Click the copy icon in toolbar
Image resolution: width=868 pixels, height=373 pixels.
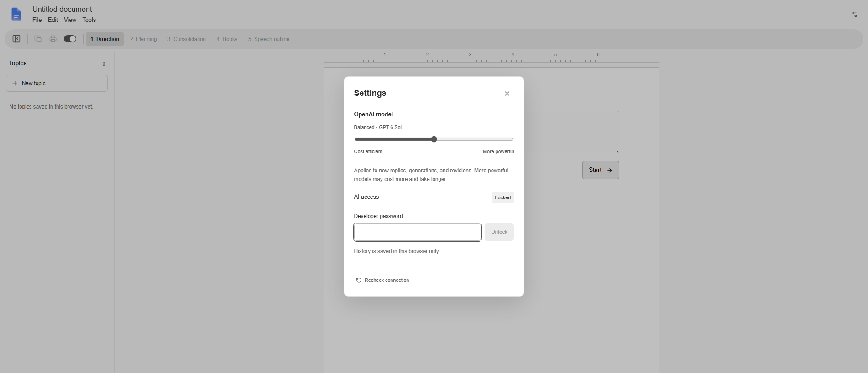pos(38,39)
